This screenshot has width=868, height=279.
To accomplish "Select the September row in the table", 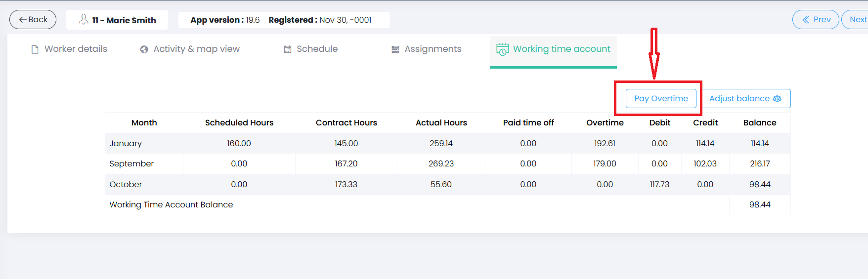I will (448, 163).
